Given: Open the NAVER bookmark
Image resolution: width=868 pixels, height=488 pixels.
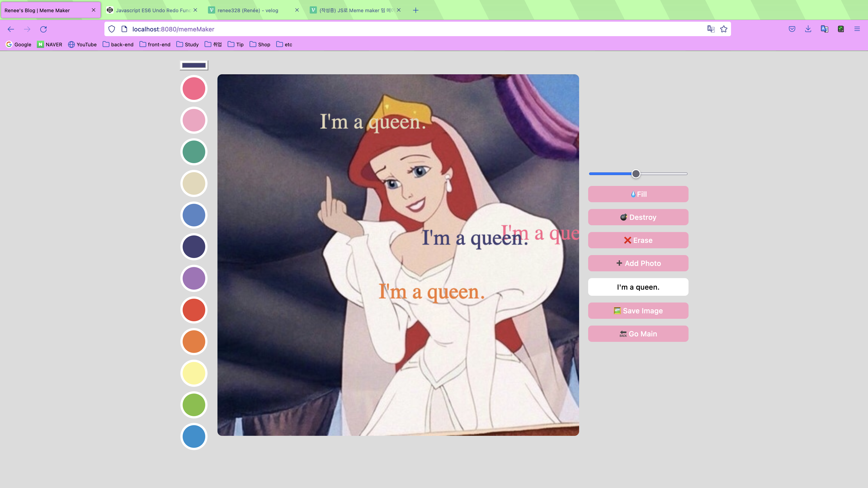Looking at the screenshot, I should coord(50,45).
